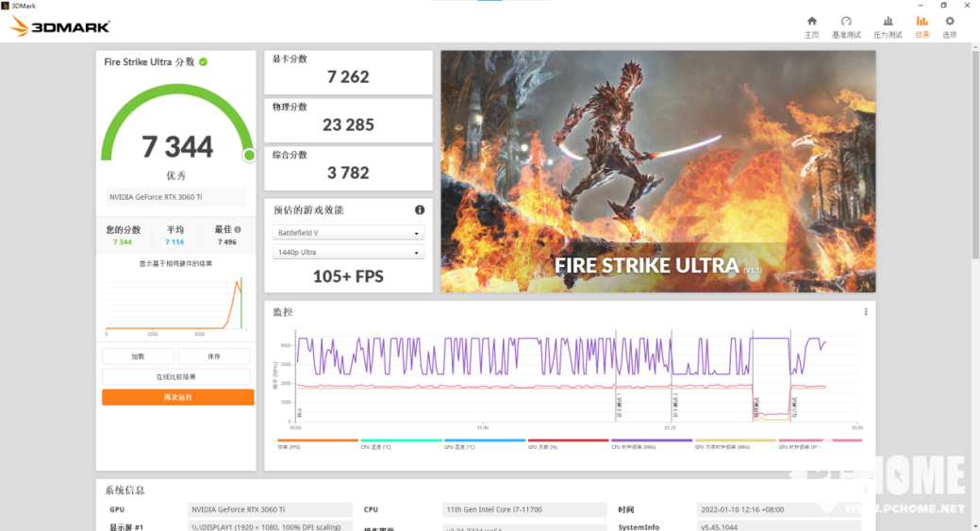The image size is (980, 531).
Task: Open the 监控 panel three-dot menu
Action: pyautogui.click(x=866, y=312)
